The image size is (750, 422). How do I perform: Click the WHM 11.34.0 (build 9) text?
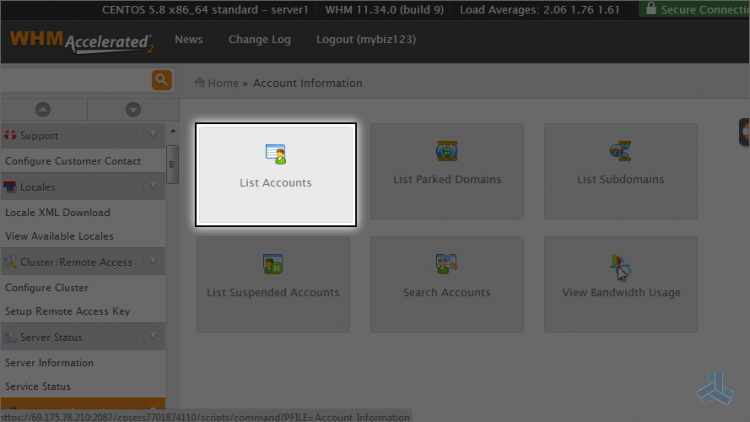(385, 10)
